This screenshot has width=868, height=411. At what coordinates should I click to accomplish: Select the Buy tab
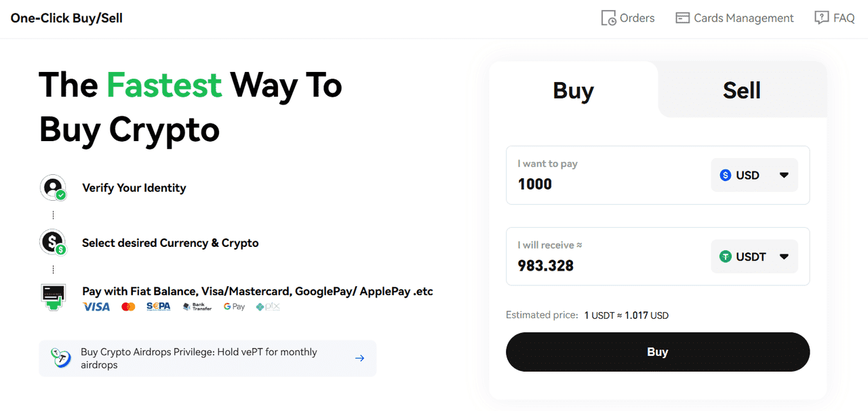click(574, 90)
